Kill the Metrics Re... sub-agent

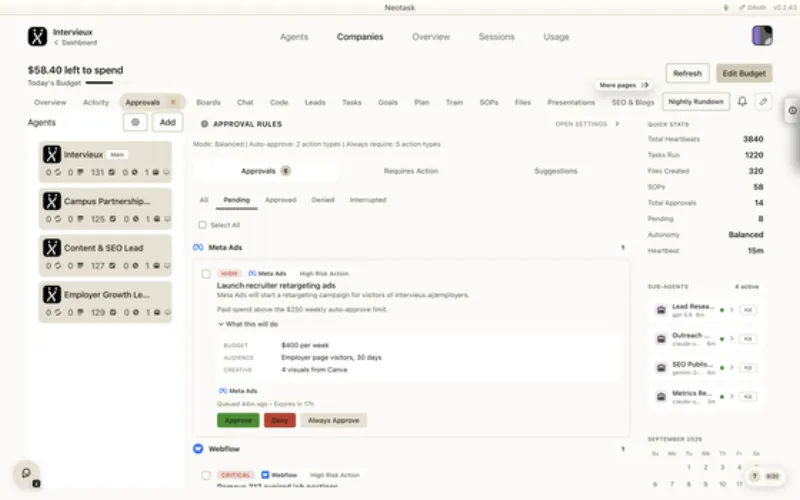748,396
